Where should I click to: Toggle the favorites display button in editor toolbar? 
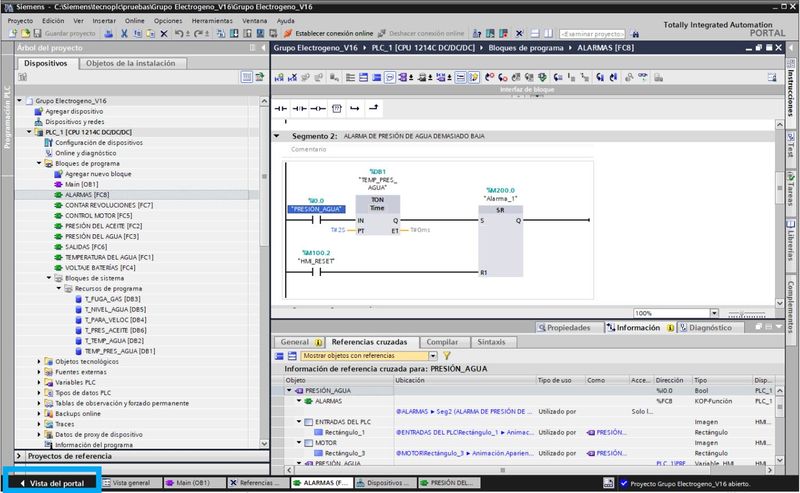pyautogui.click(x=474, y=78)
